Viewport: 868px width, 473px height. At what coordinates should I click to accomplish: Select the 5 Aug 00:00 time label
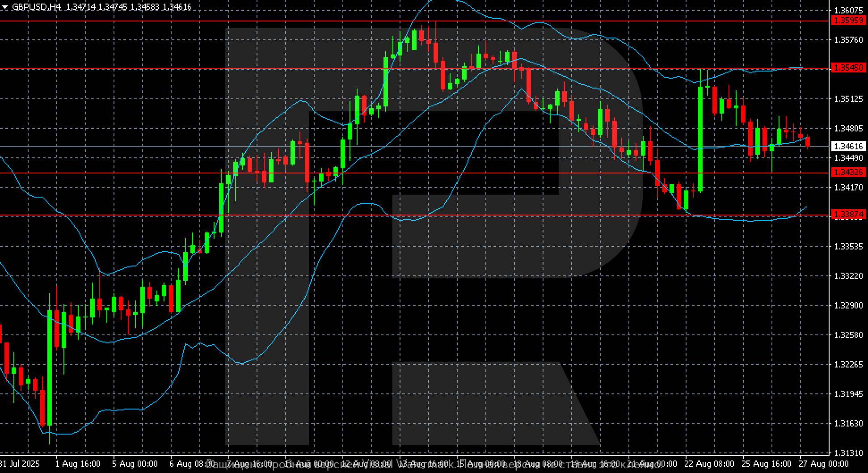[x=135, y=464]
